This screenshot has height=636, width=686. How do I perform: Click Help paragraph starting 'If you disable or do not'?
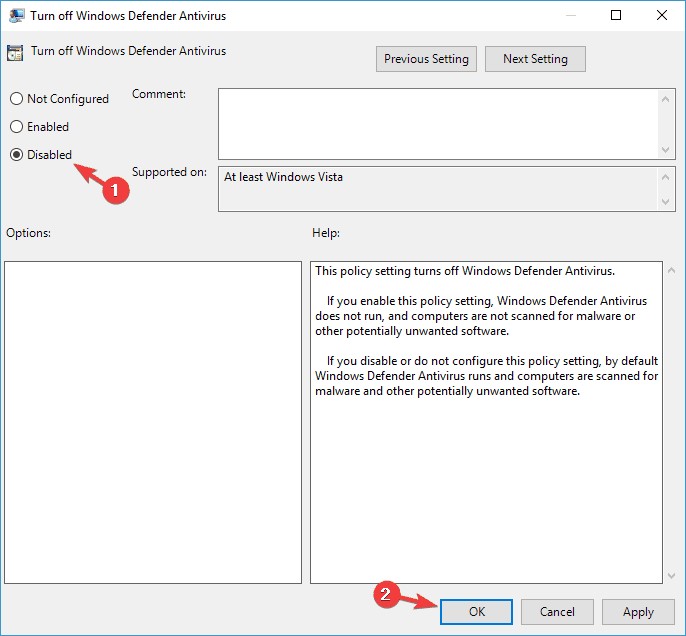[x=486, y=376]
